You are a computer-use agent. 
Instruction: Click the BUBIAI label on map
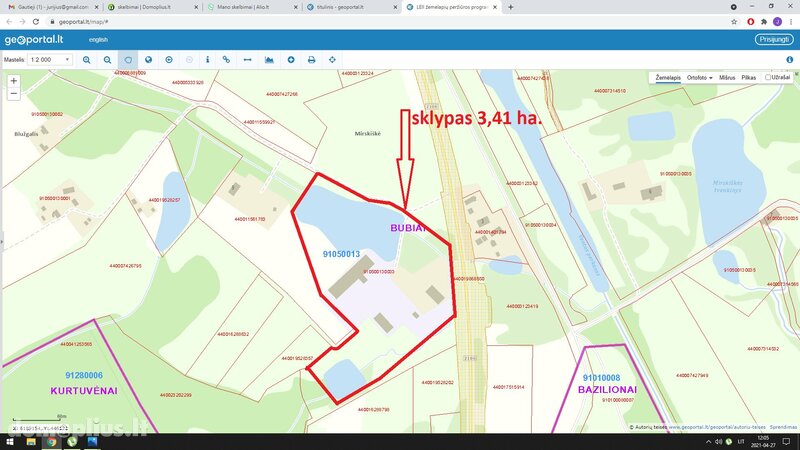(408, 228)
